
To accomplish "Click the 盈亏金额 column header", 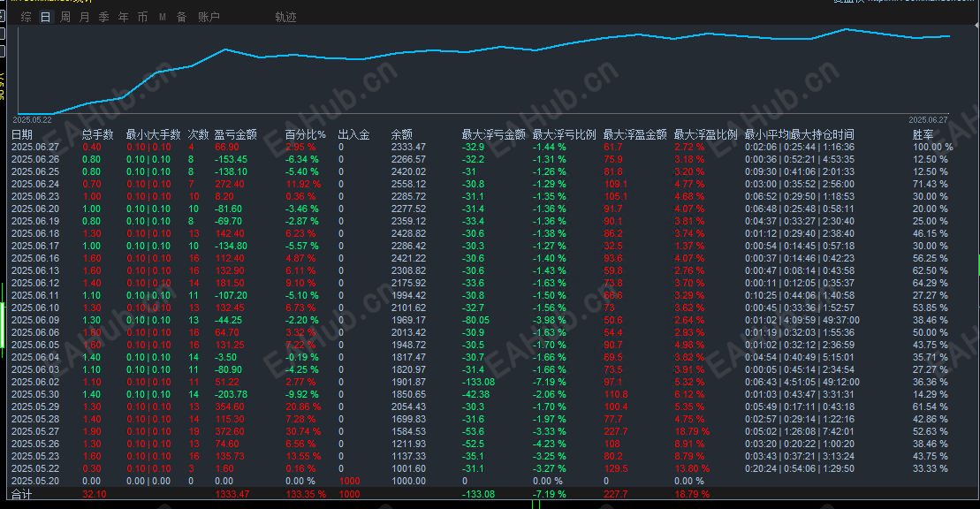I will pos(236,134).
